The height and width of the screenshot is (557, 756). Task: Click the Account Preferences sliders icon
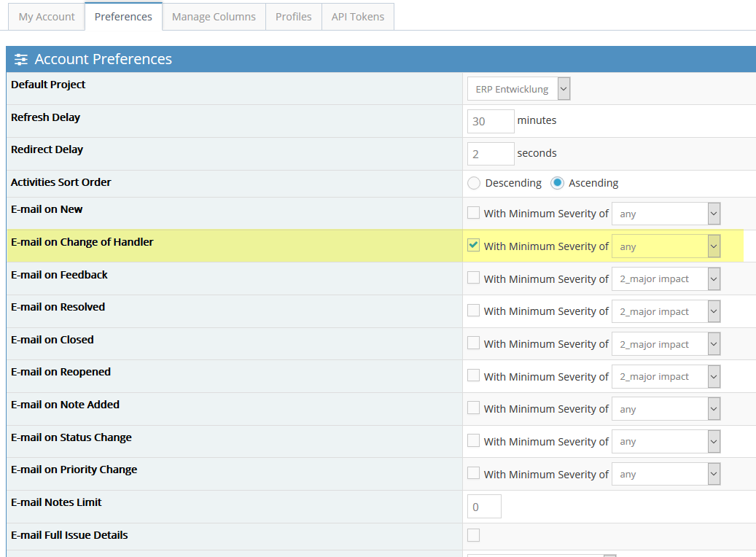point(21,60)
